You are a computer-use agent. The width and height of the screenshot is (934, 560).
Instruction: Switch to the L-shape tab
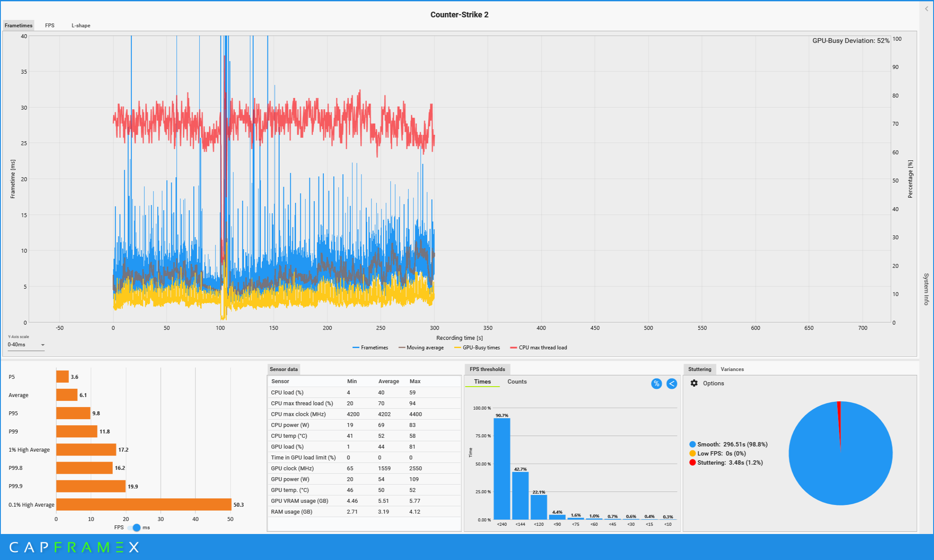coord(81,26)
